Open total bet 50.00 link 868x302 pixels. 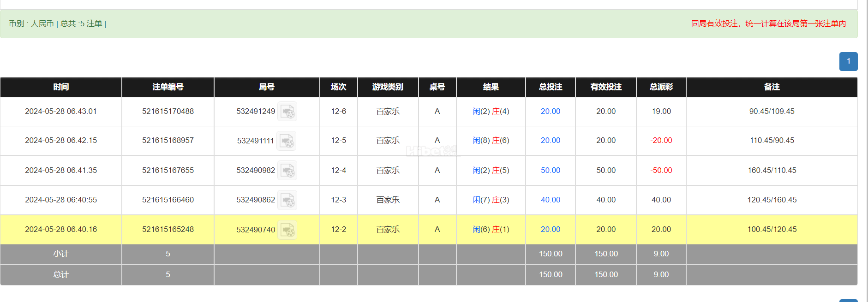[x=551, y=171]
